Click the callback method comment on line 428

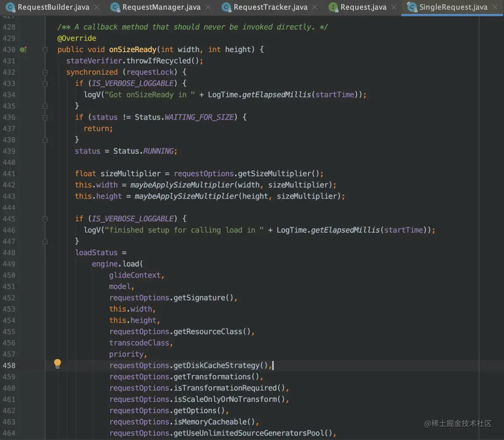coord(192,27)
